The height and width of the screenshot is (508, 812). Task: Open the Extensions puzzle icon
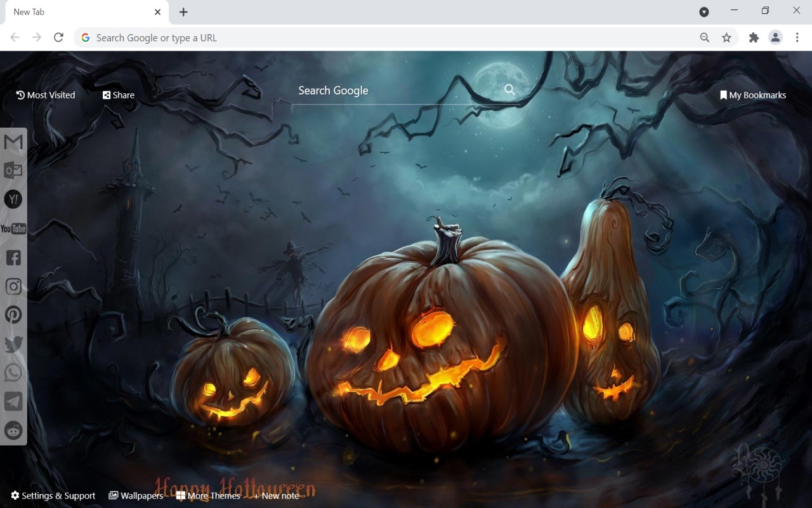point(754,37)
